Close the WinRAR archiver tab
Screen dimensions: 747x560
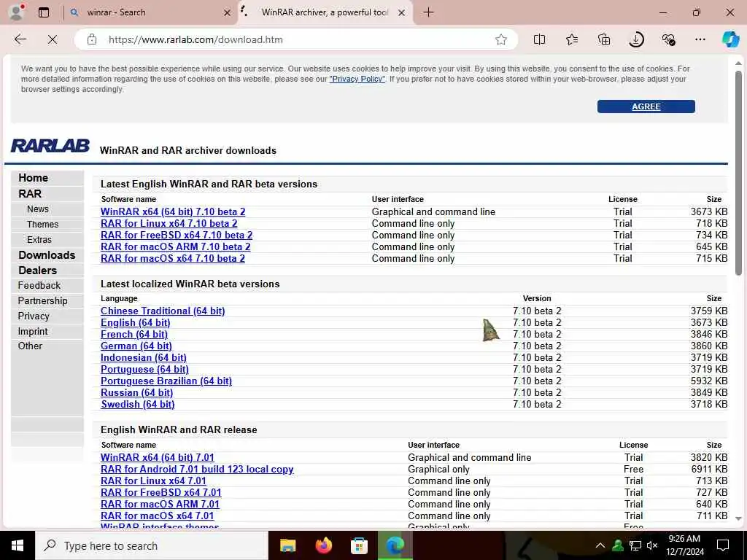pyautogui.click(x=402, y=13)
